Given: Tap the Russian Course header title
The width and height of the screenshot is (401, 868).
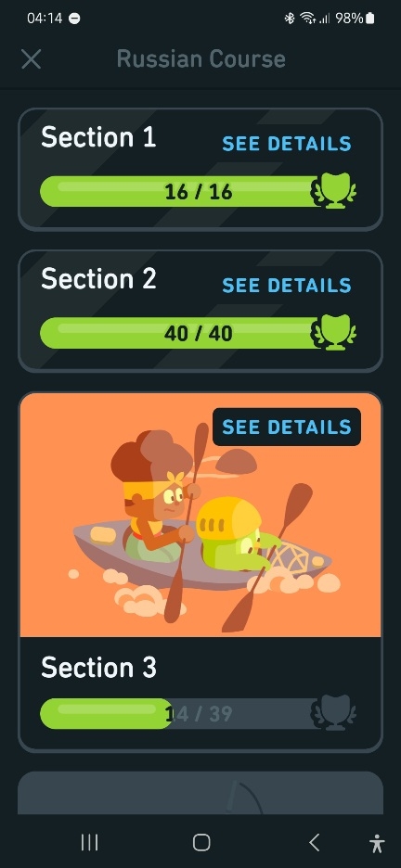Looking at the screenshot, I should point(201,58).
